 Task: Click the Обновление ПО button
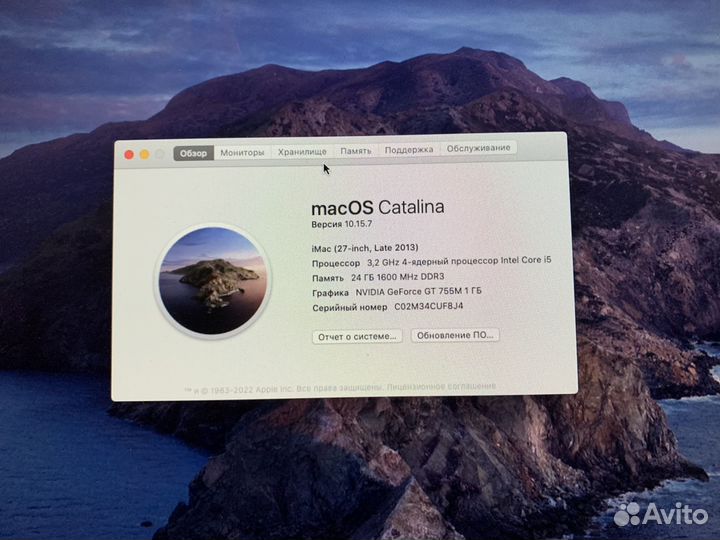coord(455,335)
